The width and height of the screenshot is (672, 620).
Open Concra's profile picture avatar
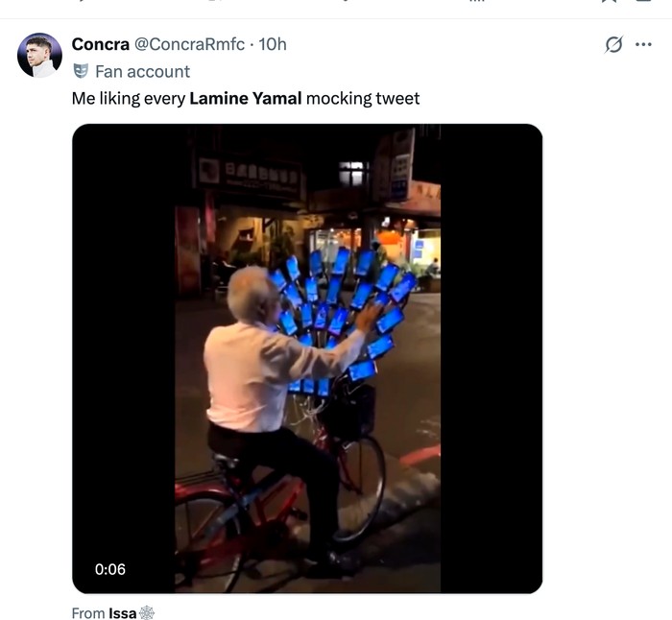[x=40, y=55]
